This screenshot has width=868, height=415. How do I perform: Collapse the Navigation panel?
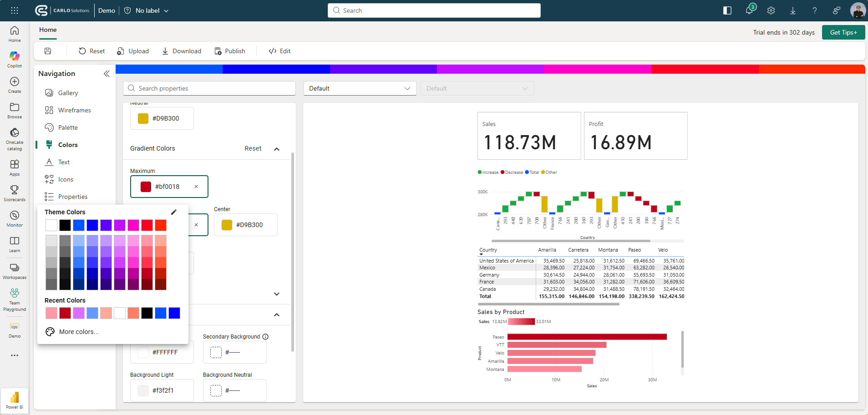pyautogui.click(x=107, y=74)
